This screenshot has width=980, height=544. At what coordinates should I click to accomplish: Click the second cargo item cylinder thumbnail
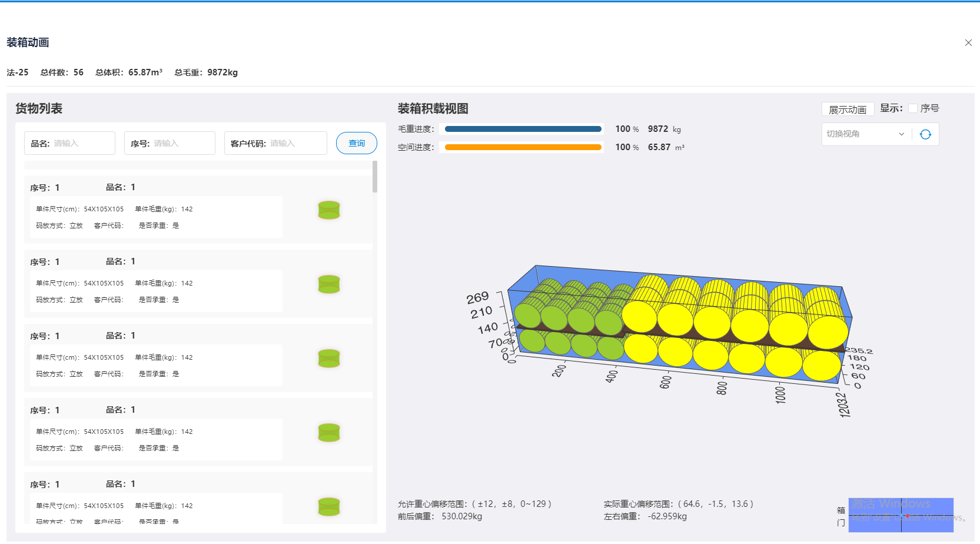point(329,284)
